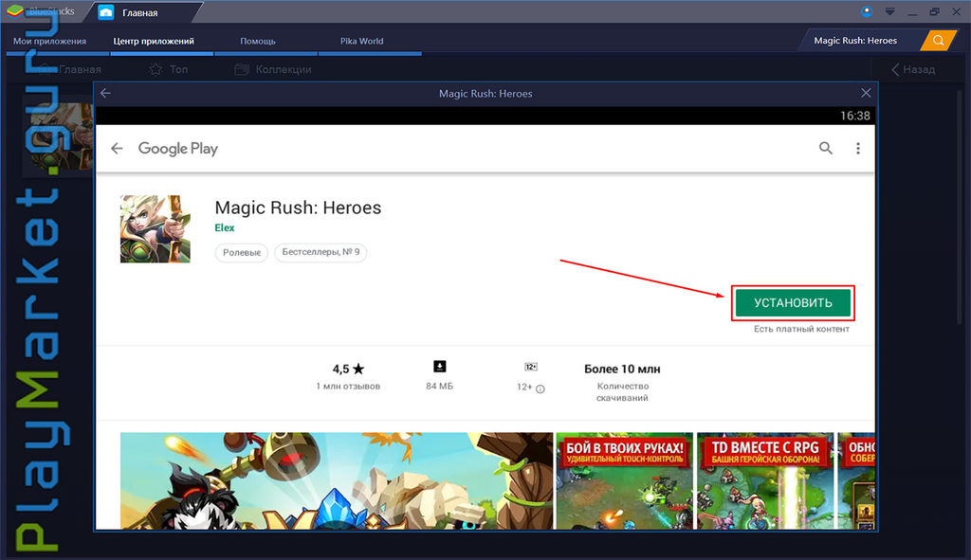This screenshot has width=971, height=560.
Task: Select the Бестселлеры № 9 chip
Action: (321, 252)
